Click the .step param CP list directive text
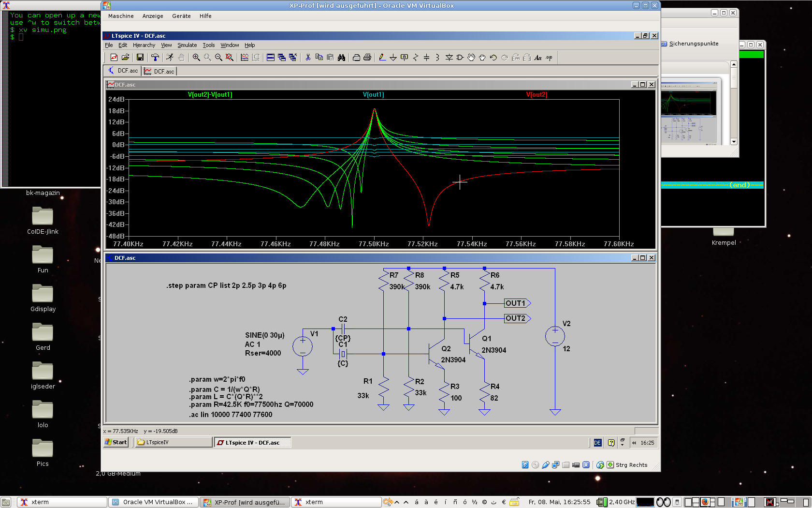This screenshot has height=508, width=812. (x=226, y=285)
